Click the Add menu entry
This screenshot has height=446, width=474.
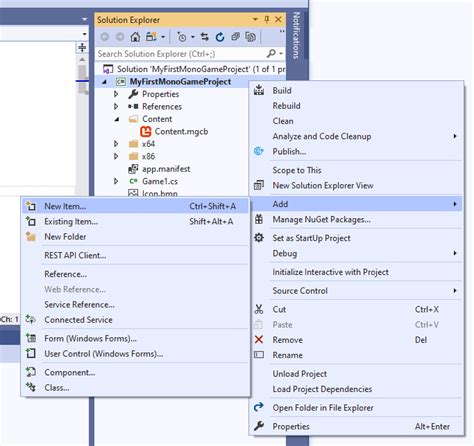(x=356, y=204)
